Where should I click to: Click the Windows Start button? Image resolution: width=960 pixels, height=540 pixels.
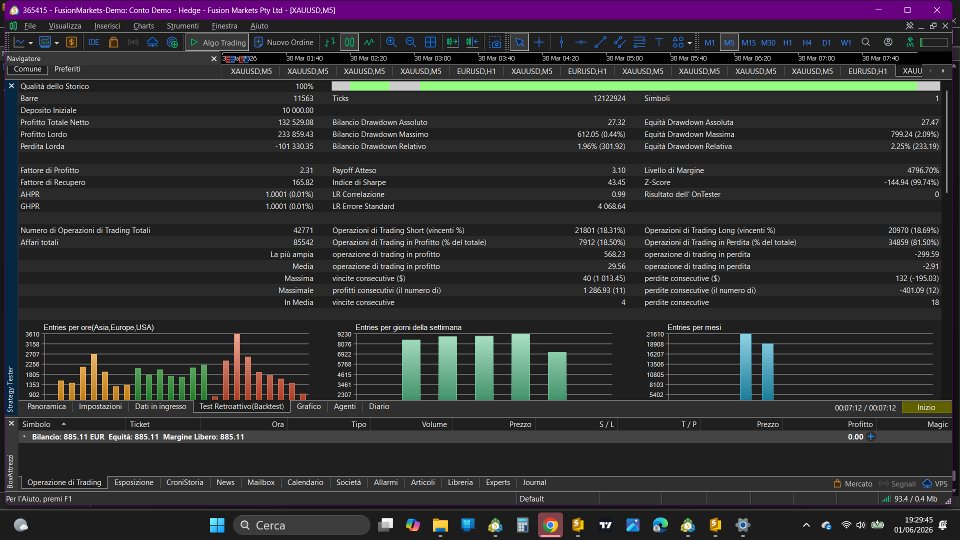tap(217, 525)
